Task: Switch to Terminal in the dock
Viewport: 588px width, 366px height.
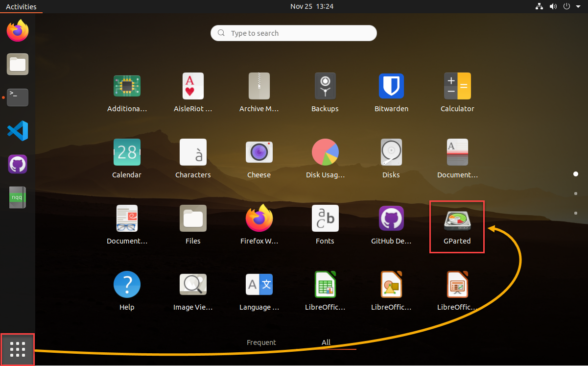Action: [x=18, y=98]
